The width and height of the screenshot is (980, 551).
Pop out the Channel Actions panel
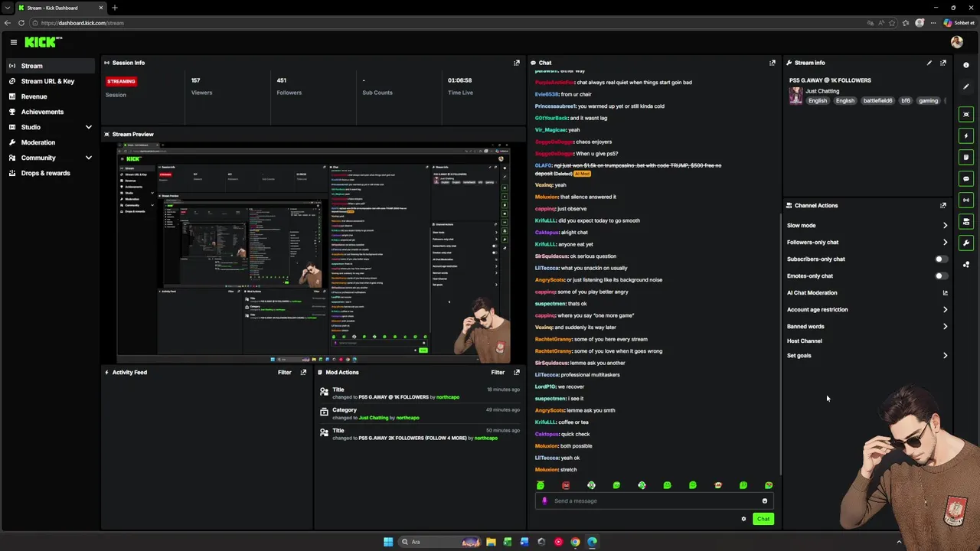point(942,205)
